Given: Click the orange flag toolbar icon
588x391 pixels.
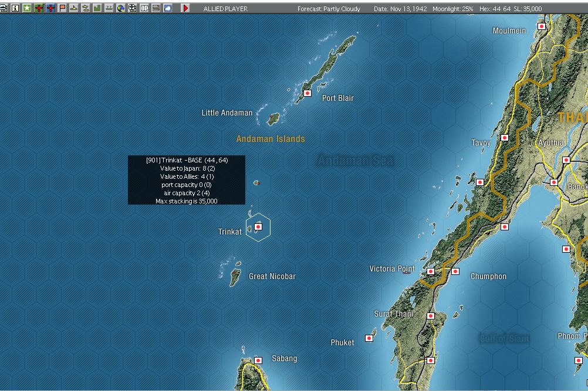Looking at the screenshot, I should click(x=62, y=8).
